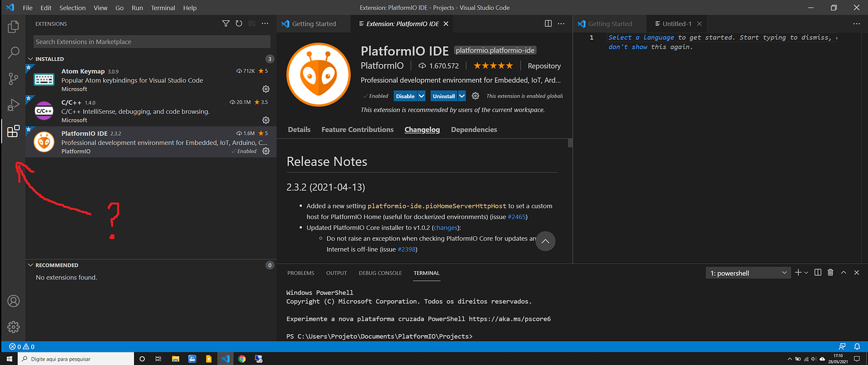Image resolution: width=868 pixels, height=365 pixels.
Task: Split the terminal panel
Action: (817, 272)
